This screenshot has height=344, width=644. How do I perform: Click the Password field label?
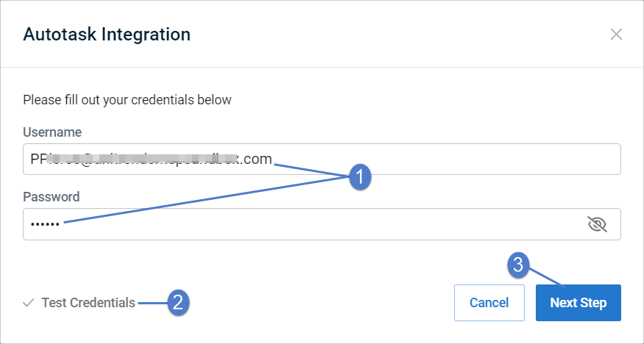[x=52, y=197]
